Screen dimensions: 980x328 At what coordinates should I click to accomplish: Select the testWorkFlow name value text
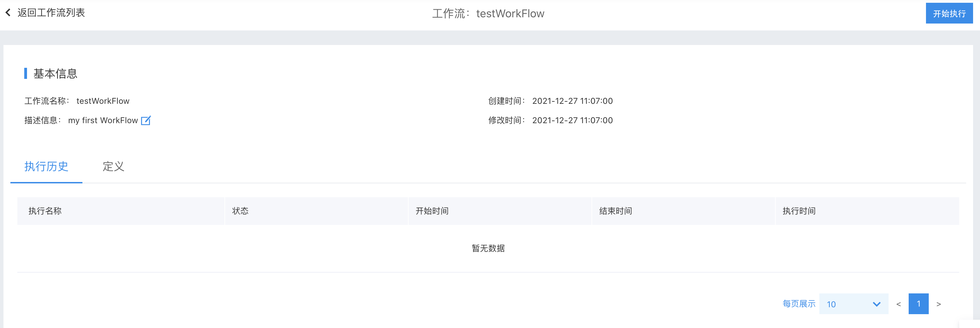pos(103,101)
